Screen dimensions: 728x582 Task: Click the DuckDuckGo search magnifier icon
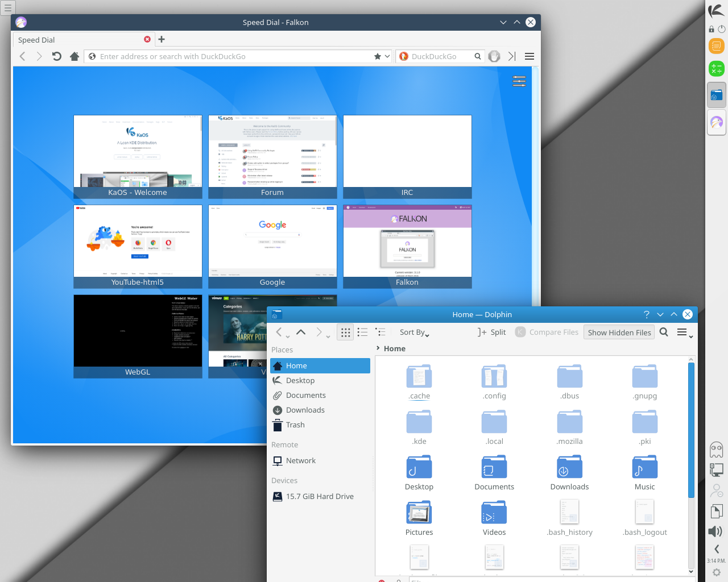pos(478,56)
